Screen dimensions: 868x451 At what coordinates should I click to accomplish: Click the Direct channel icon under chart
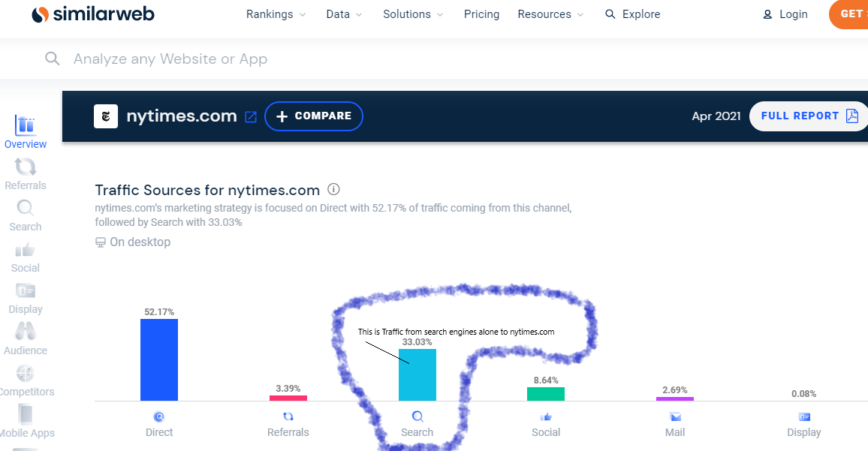click(x=159, y=416)
